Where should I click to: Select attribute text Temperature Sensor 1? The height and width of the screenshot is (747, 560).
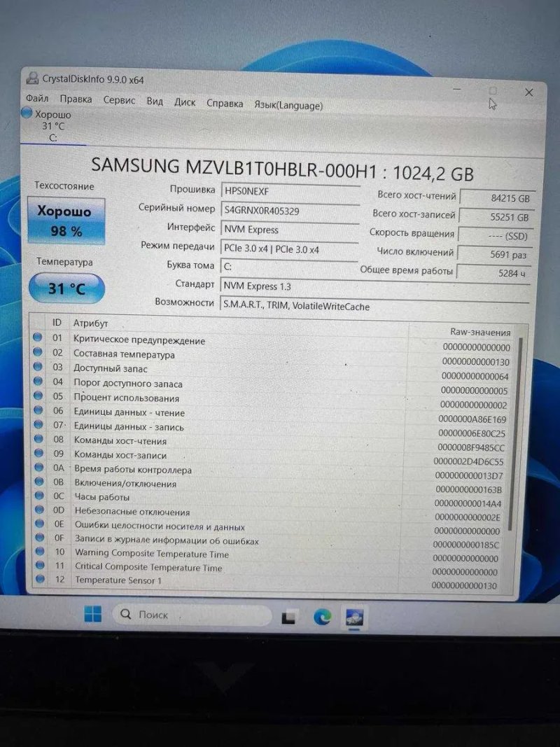point(118,580)
